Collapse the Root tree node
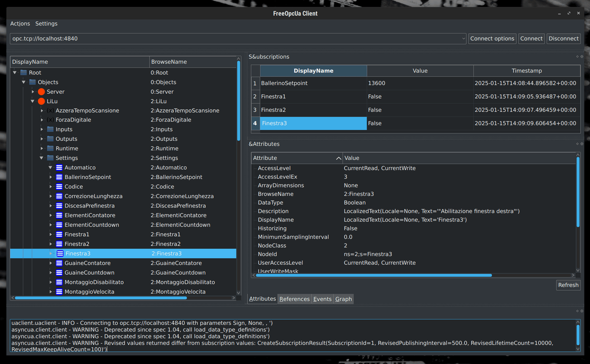The height and width of the screenshot is (364, 590). pos(15,73)
